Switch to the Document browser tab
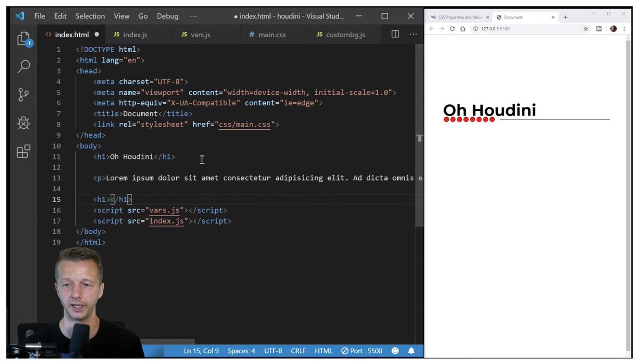The image size is (639, 364). pos(526,17)
